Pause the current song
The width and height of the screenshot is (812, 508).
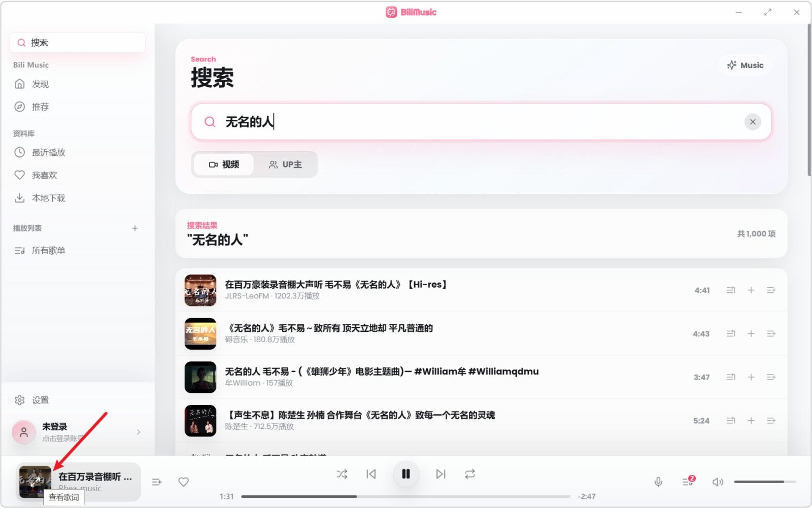point(406,474)
